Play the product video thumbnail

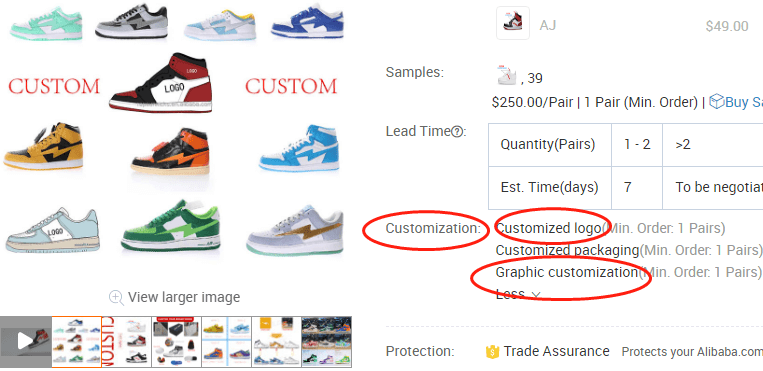tap(25, 341)
